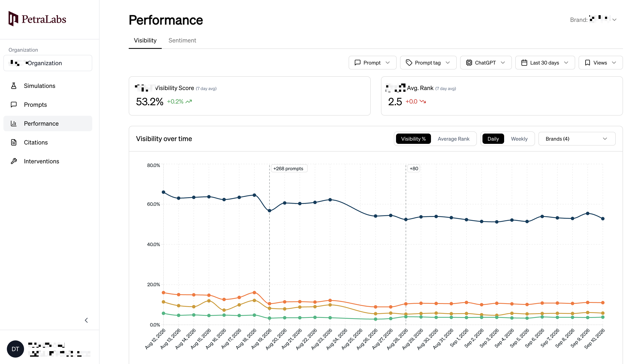This screenshot has height=364, width=641.
Task: Click the chip icon in ChatGPT filter
Action: [469, 63]
